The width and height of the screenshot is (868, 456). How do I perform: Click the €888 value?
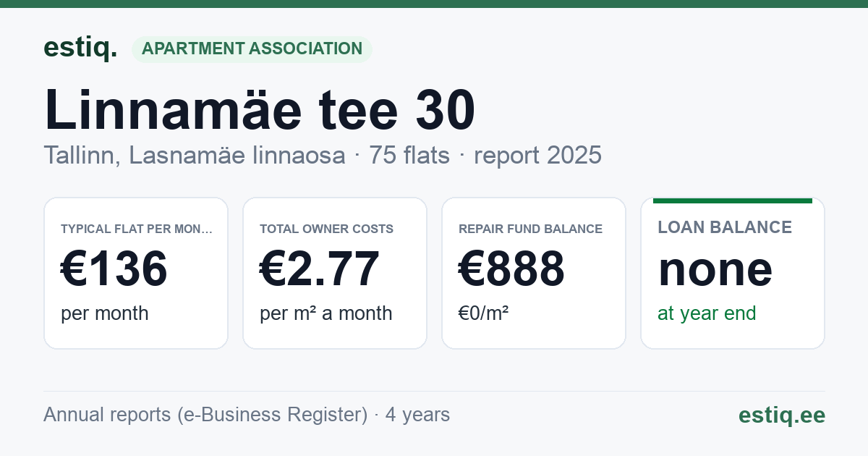(511, 269)
